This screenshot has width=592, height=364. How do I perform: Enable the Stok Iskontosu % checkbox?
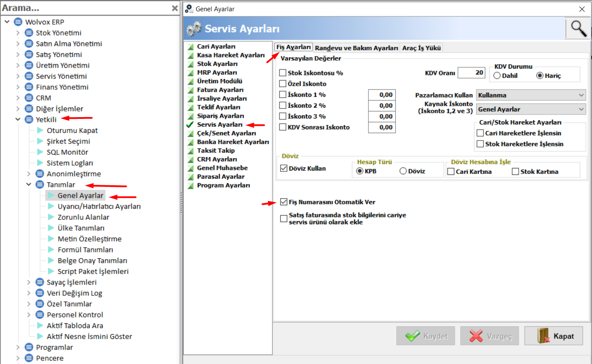coord(283,73)
